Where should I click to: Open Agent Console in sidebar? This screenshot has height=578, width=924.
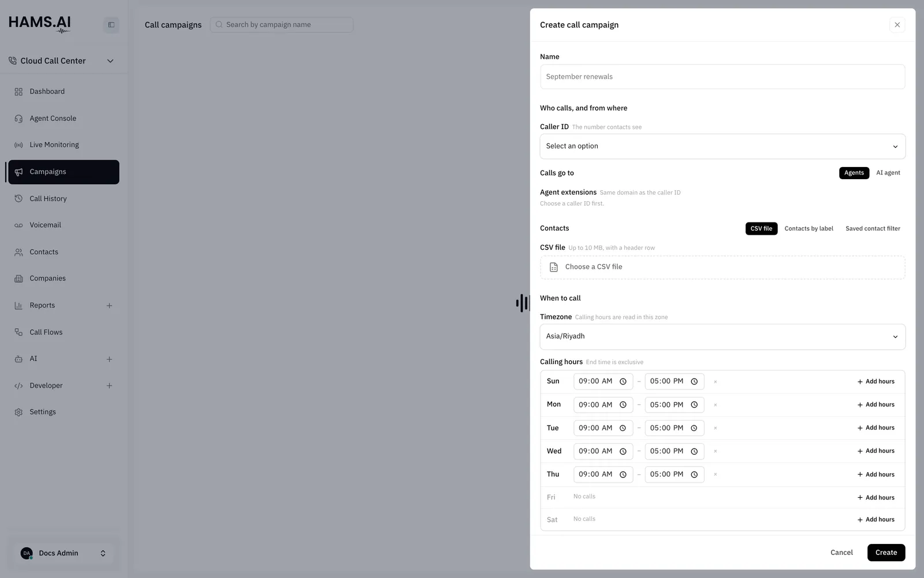[64, 118]
